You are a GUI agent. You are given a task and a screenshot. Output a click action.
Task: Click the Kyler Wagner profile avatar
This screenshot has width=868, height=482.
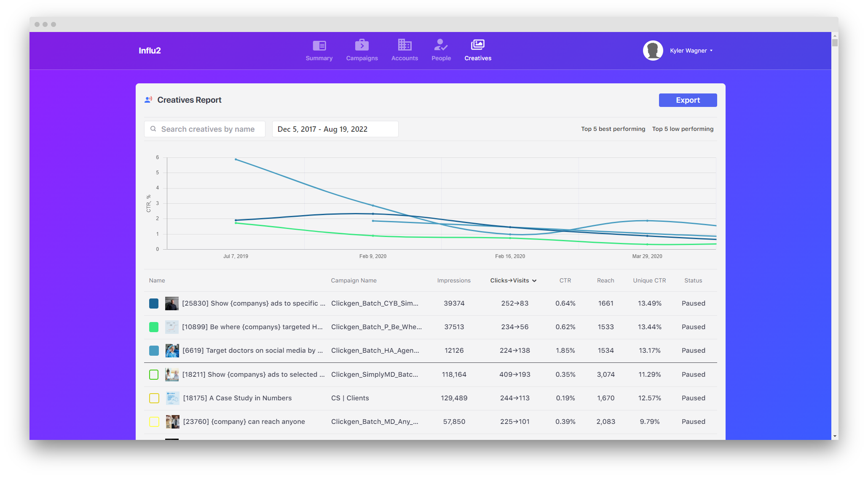click(x=653, y=51)
